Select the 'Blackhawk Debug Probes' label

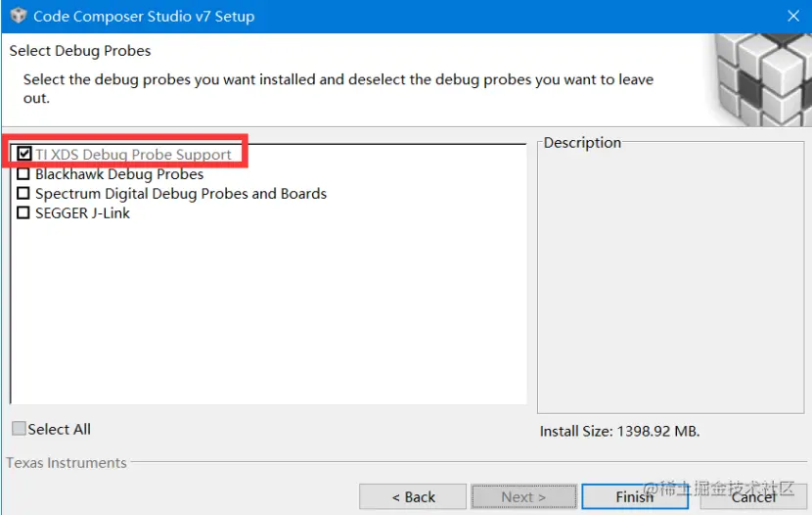(x=119, y=174)
